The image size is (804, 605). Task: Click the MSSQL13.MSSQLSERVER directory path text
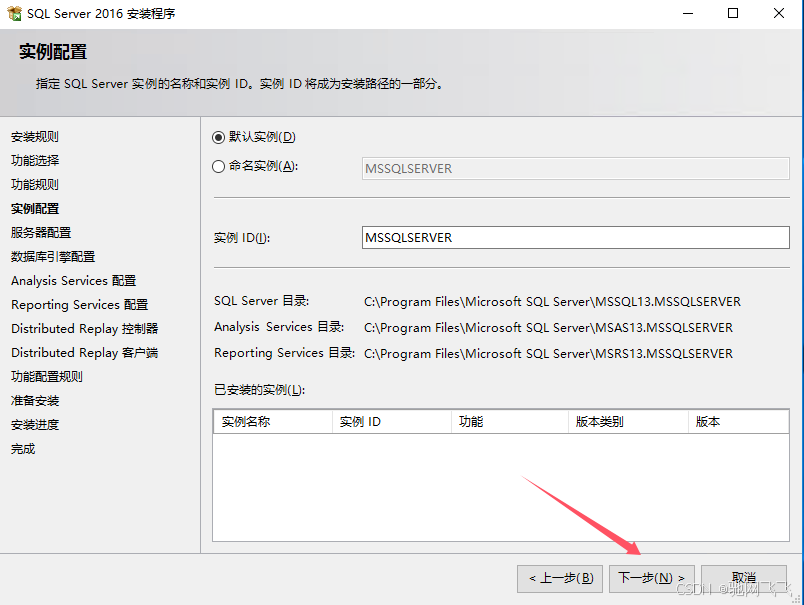click(552, 302)
